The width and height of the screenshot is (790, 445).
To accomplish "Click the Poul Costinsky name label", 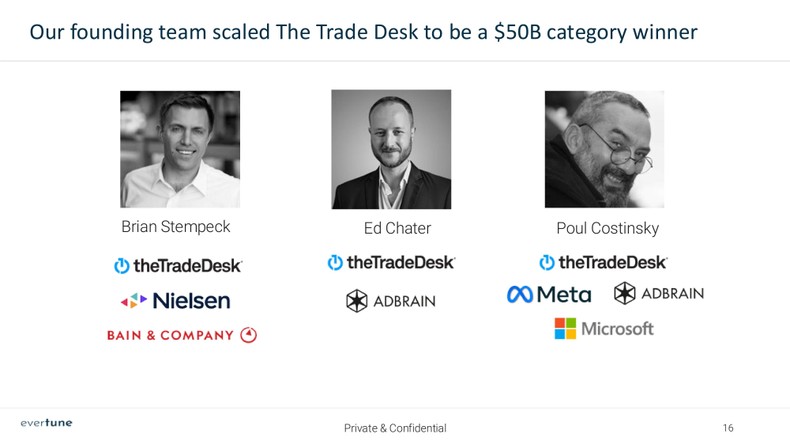I will click(607, 229).
